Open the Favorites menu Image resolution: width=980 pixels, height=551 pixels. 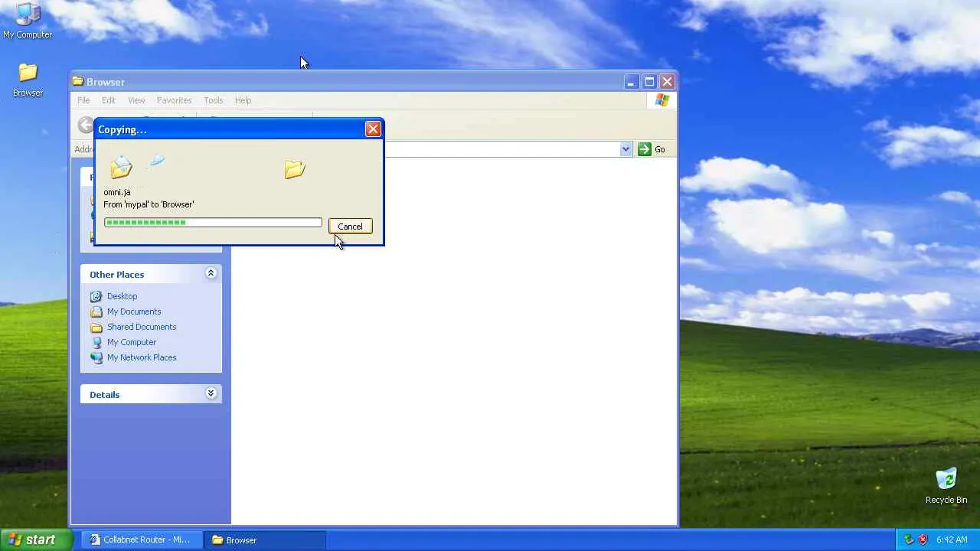click(175, 100)
